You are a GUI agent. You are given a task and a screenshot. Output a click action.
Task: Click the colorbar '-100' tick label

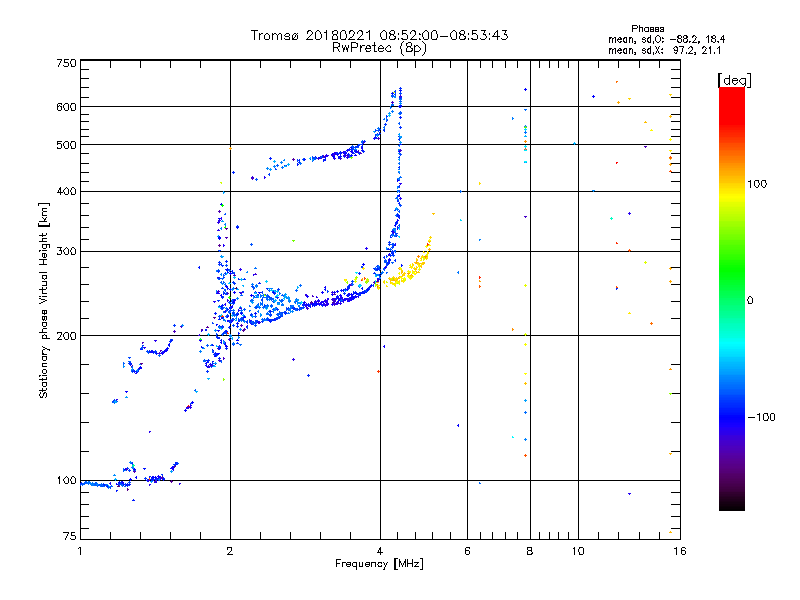click(761, 417)
